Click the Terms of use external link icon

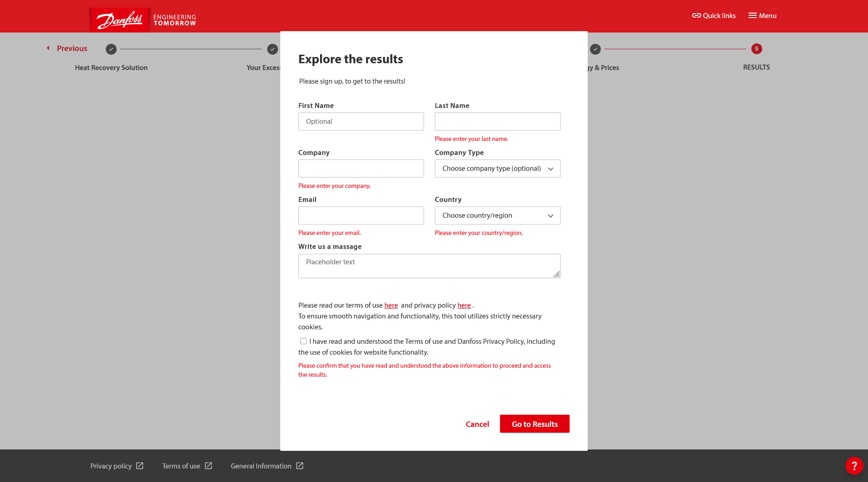point(208,466)
